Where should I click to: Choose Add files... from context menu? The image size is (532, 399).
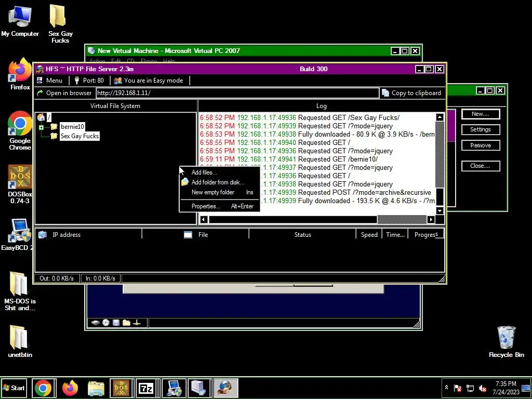click(x=219, y=172)
